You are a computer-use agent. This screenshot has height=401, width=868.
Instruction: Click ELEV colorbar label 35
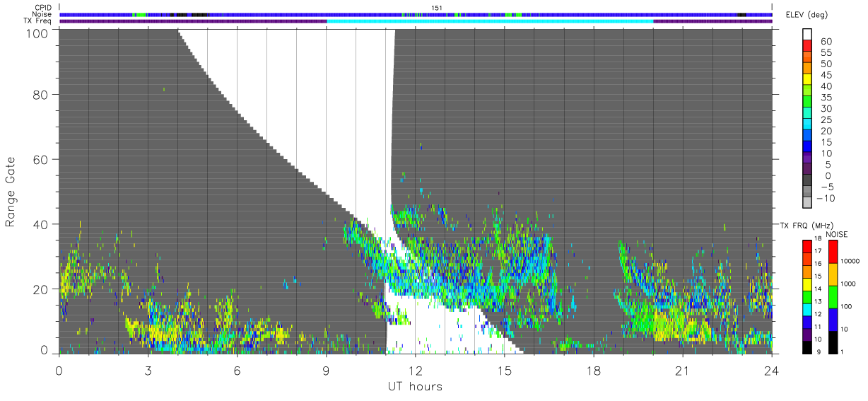click(x=826, y=98)
